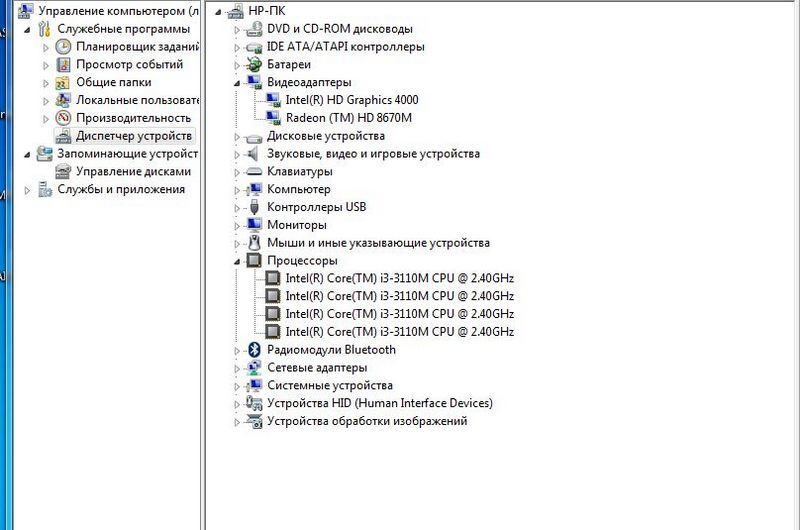
Task: Expand the Сетевые адаптеры category
Action: pos(238,368)
